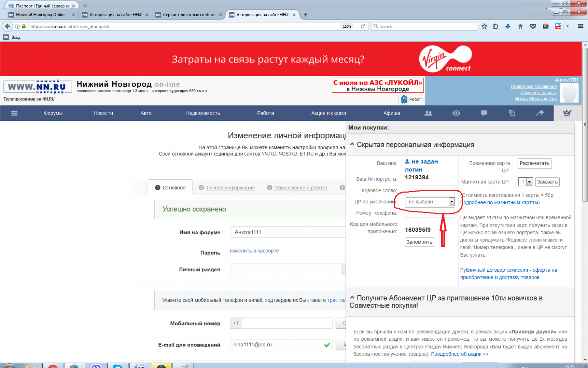The height and width of the screenshot is (368, 588).
Task: Follow the 'изменить в паспорте' link
Action: coord(254,251)
